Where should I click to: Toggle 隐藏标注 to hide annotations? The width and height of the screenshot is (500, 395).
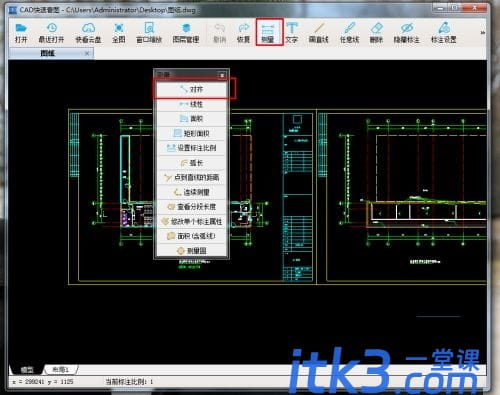point(407,33)
